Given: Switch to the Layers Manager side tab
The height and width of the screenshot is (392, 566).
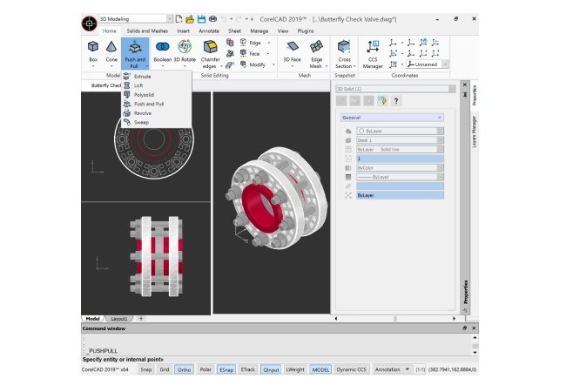Looking at the screenshot, I should pyautogui.click(x=475, y=132).
